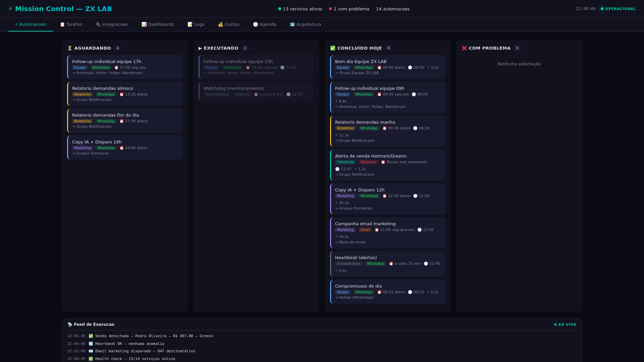This screenshot has height=362, width=644.
Task: Open the Agenda tab
Action: (264, 24)
